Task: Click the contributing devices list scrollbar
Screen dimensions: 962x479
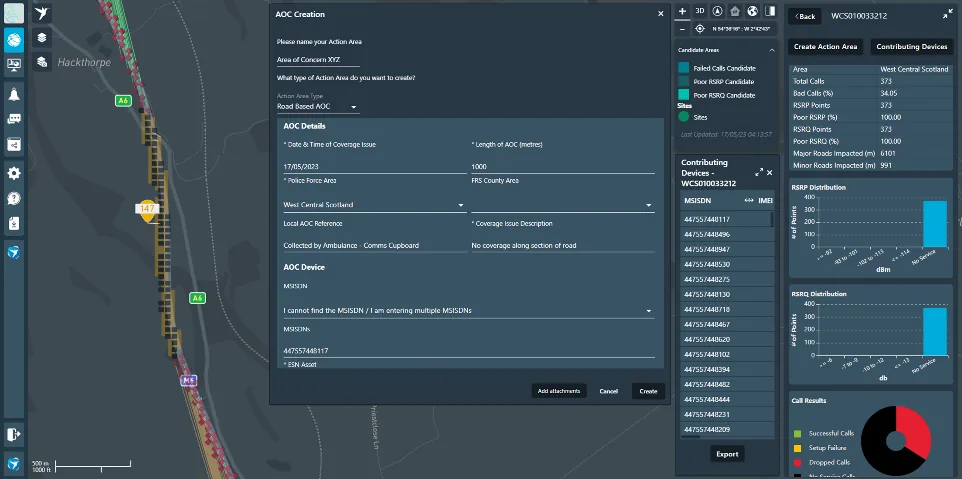Action: pos(772,220)
